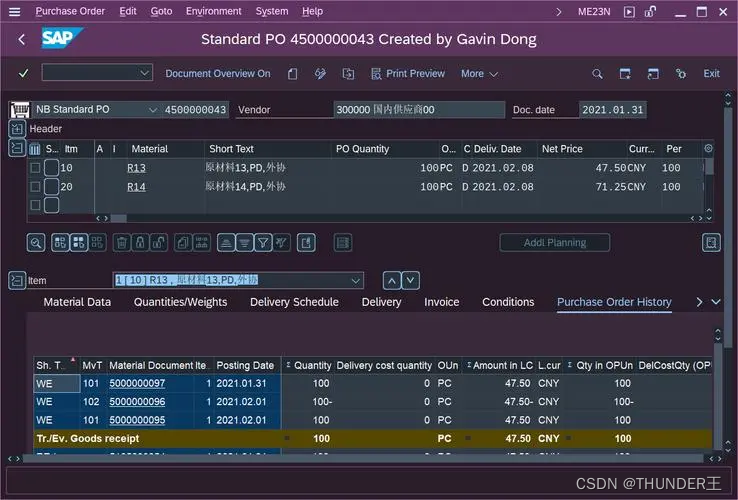Open the SAP hamburger main menu
738x500 pixels.
point(15,12)
